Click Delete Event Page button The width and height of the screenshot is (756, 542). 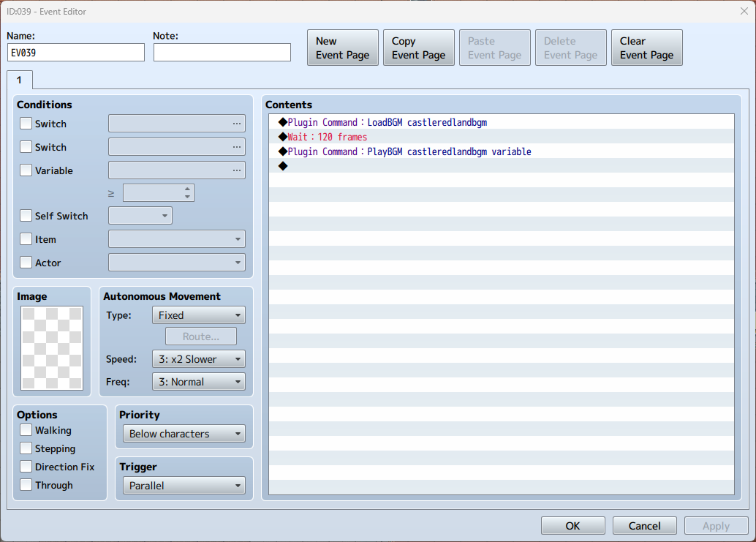click(571, 48)
